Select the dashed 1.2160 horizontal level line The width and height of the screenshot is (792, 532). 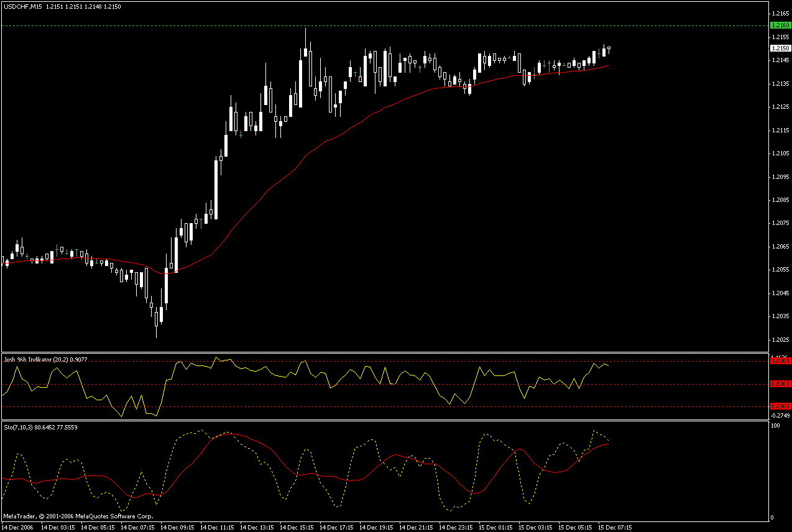[384, 25]
